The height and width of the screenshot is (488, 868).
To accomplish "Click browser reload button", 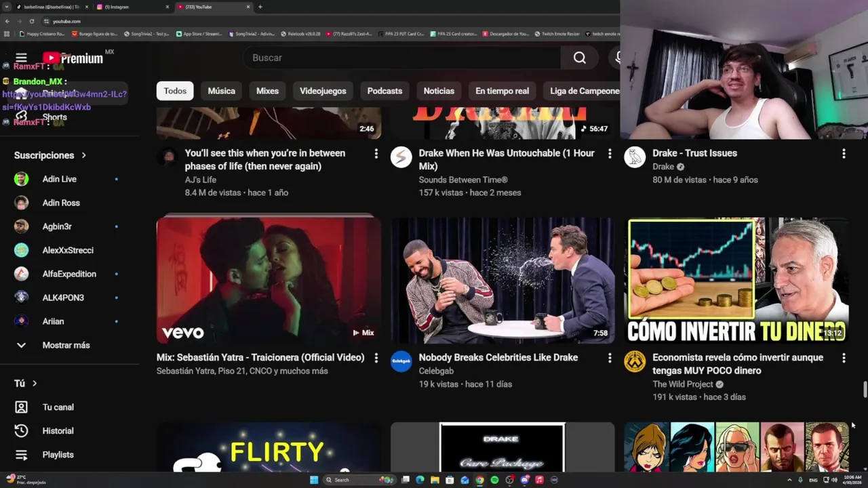I will point(31,21).
